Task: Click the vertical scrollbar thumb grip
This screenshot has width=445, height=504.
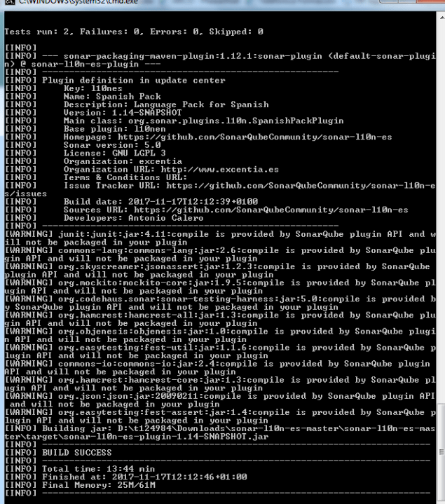Action: (x=441, y=452)
